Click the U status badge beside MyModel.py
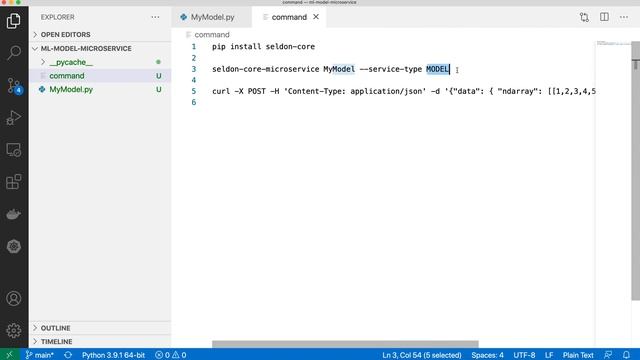The width and height of the screenshot is (640, 360). click(158, 89)
